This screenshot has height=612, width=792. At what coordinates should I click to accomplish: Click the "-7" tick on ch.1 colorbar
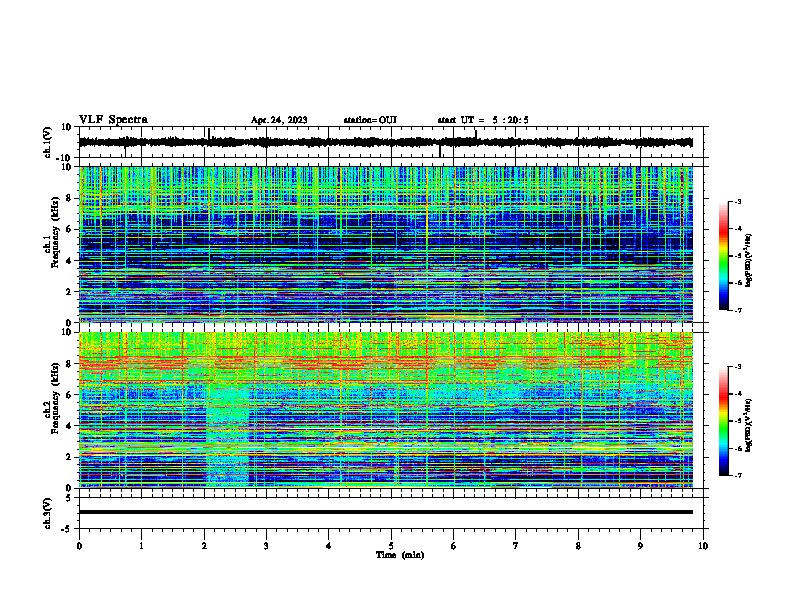pos(737,310)
